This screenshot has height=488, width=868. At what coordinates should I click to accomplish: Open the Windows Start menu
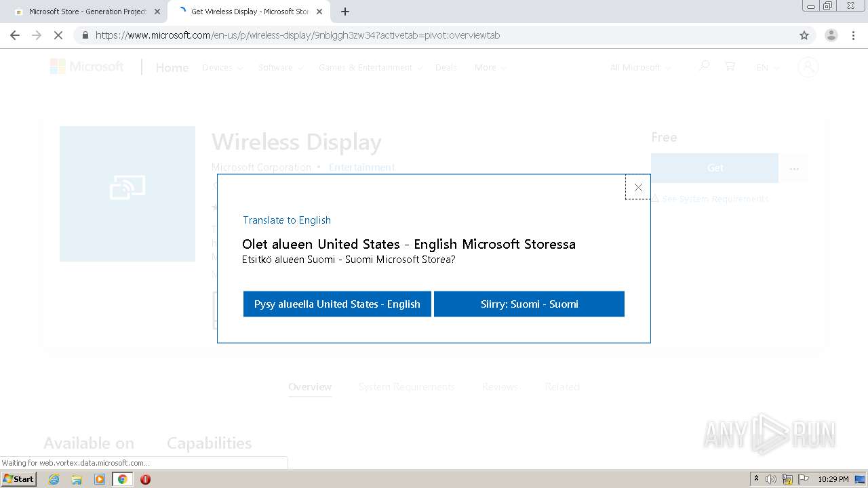click(x=19, y=479)
